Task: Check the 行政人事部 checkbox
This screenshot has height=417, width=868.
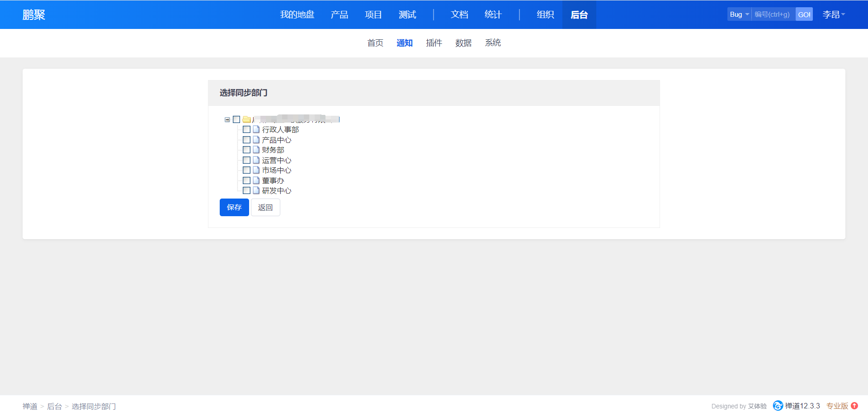Action: pos(246,129)
